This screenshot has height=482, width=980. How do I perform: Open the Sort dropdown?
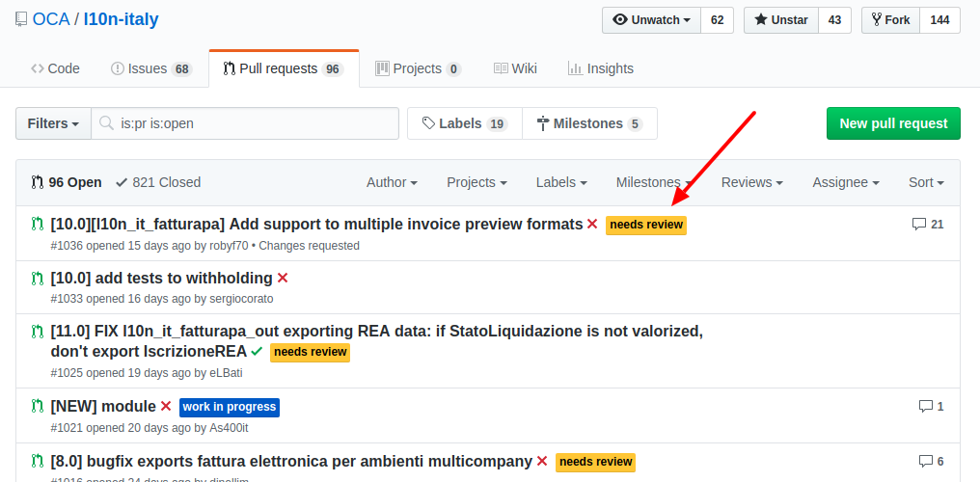pyautogui.click(x=926, y=182)
